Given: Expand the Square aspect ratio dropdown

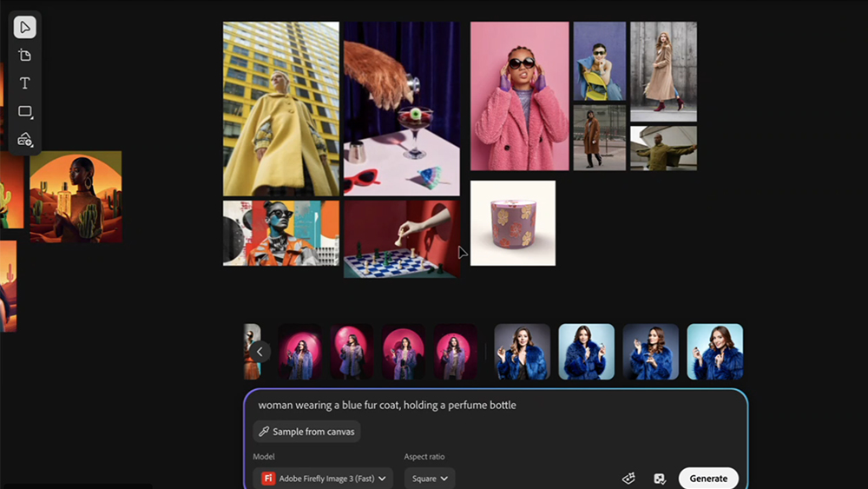Looking at the screenshot, I should tap(430, 479).
